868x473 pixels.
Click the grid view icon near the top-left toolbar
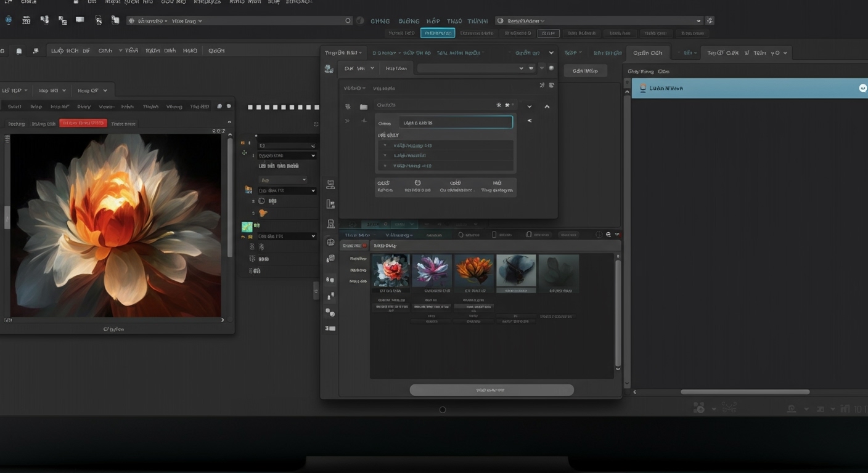[26, 19]
